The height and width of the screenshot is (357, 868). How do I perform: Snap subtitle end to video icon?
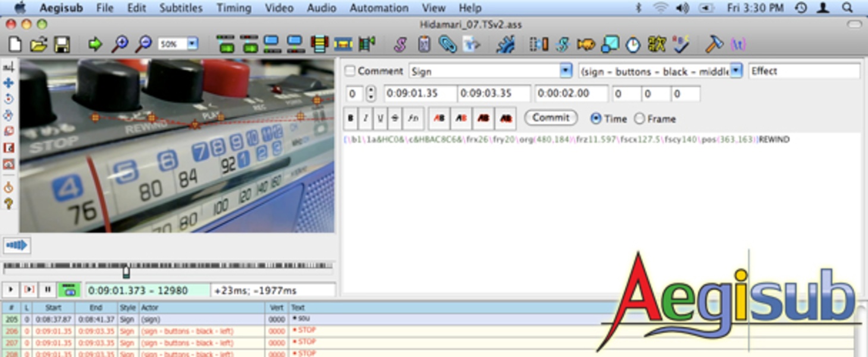(x=295, y=44)
